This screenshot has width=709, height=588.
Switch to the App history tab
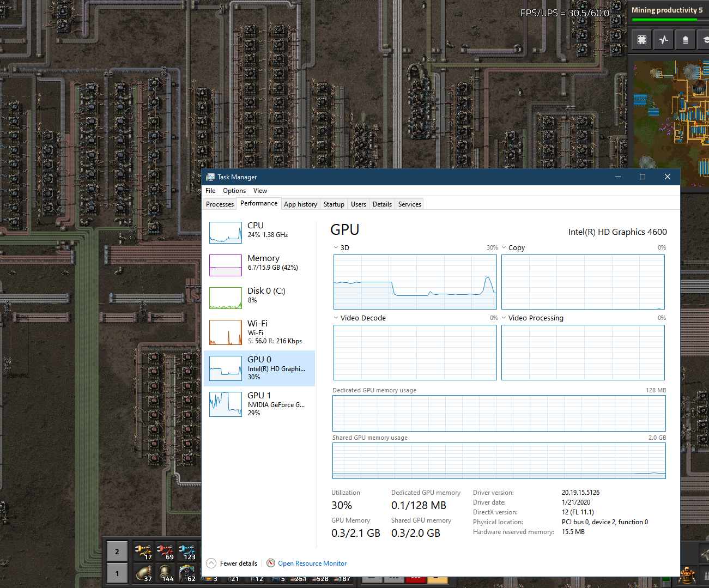(x=300, y=204)
